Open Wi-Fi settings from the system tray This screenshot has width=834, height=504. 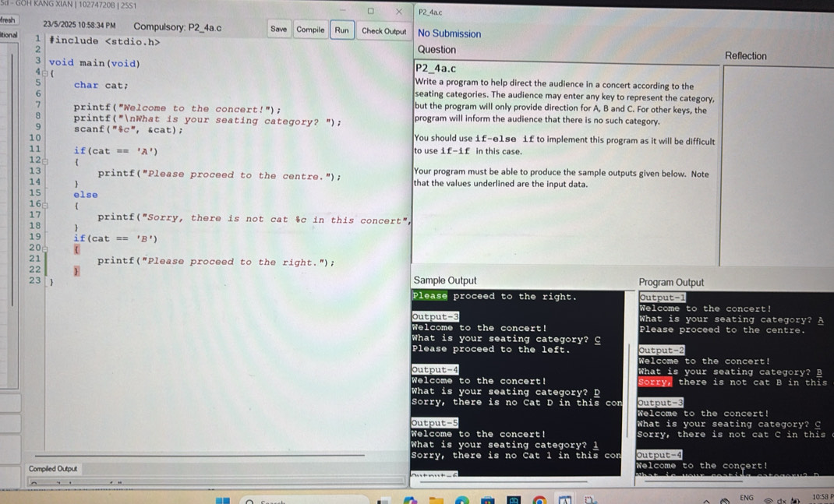pos(768,498)
